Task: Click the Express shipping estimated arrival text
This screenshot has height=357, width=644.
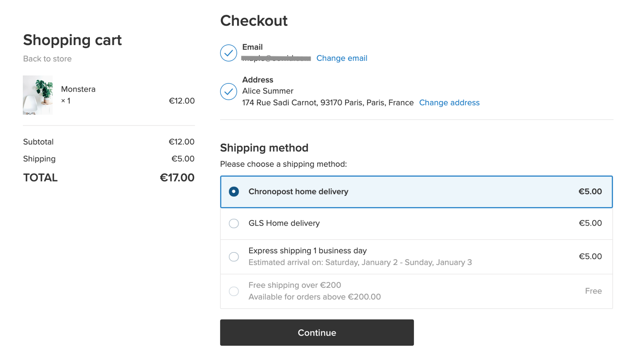Action: pyautogui.click(x=360, y=262)
